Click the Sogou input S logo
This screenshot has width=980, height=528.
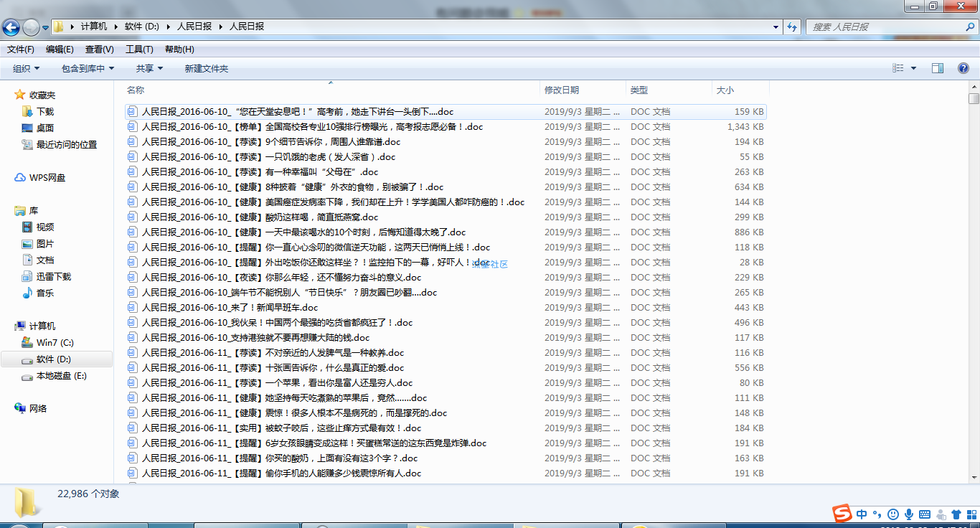pos(842,514)
